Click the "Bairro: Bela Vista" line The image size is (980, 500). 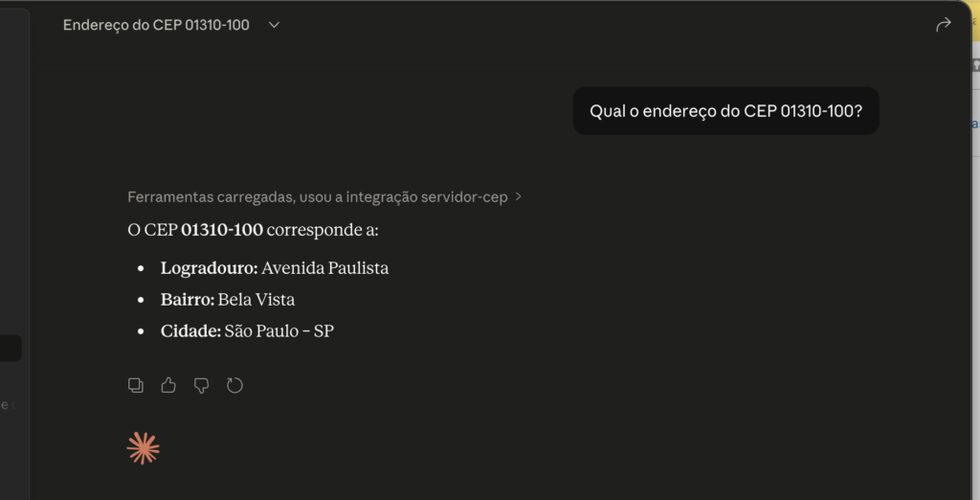[228, 300]
